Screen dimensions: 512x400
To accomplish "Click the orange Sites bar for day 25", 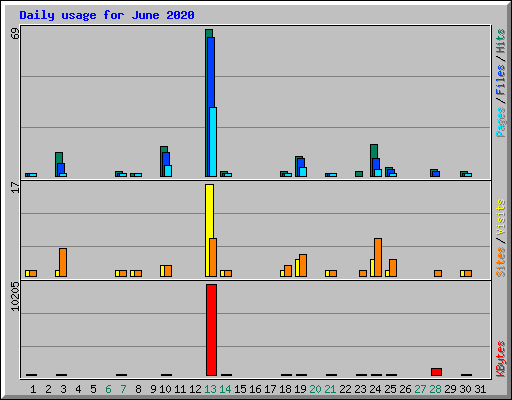I will [x=393, y=268].
